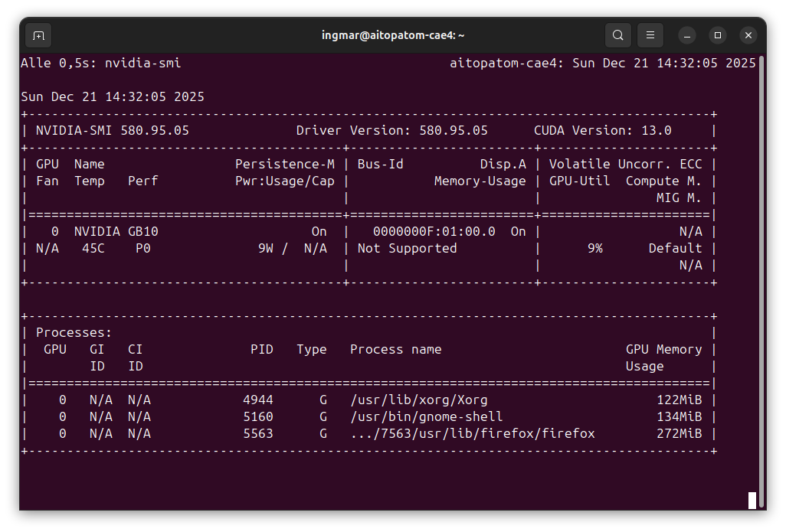786x532 pixels.
Task: Click the 45C temperature reading
Action: pyautogui.click(x=93, y=248)
